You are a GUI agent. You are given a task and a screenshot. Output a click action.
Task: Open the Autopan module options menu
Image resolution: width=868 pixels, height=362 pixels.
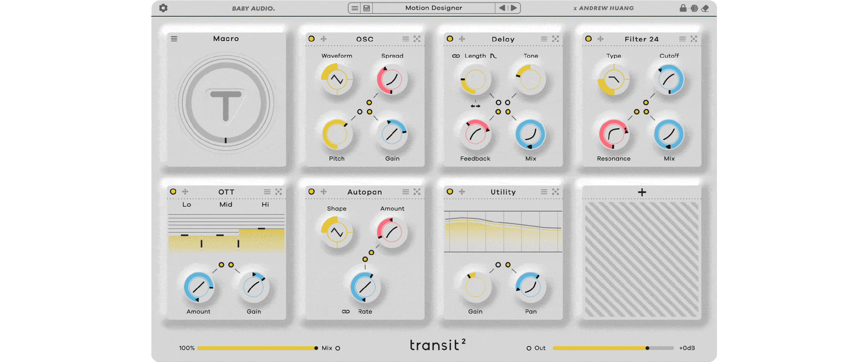[x=406, y=192]
